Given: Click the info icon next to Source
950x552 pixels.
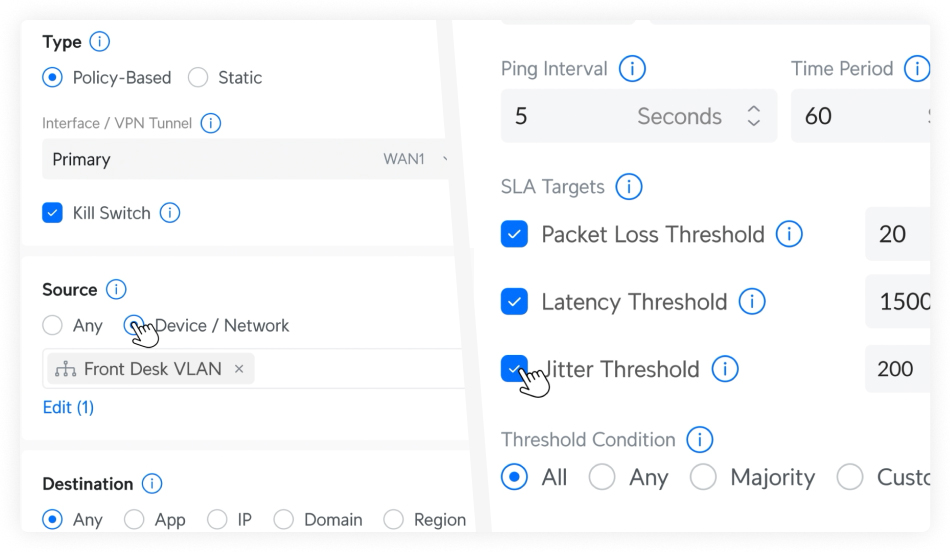Looking at the screenshot, I should click(x=116, y=290).
